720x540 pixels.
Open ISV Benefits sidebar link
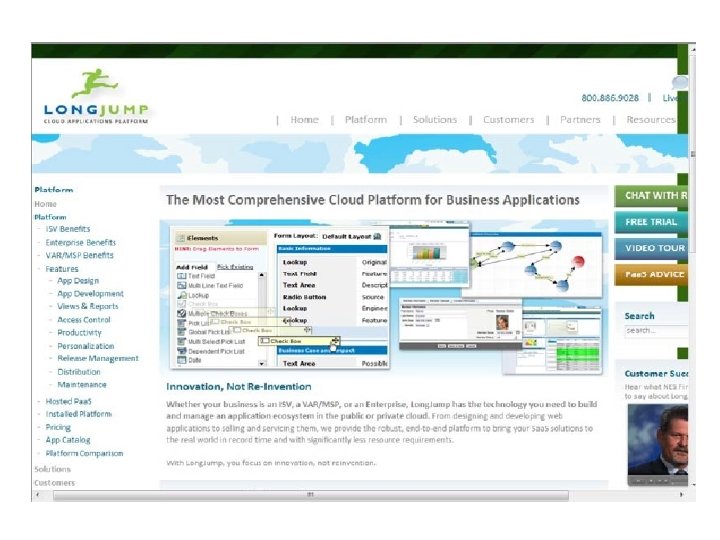click(x=68, y=229)
